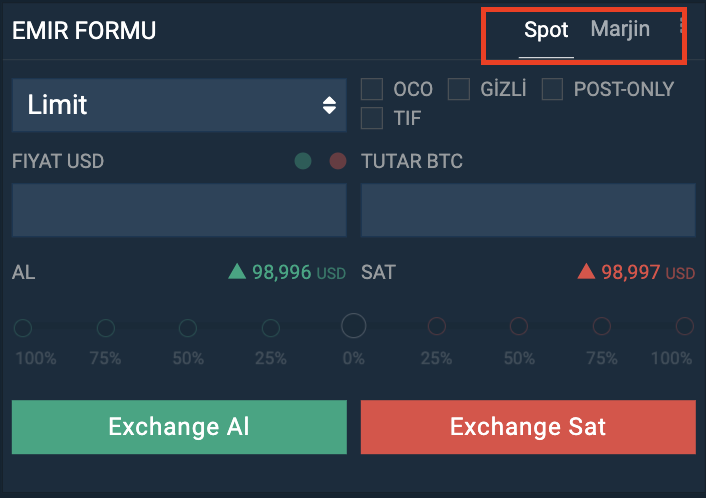The width and height of the screenshot is (706, 498).
Task: Click the Exchange Sat sell button
Action: 528,427
